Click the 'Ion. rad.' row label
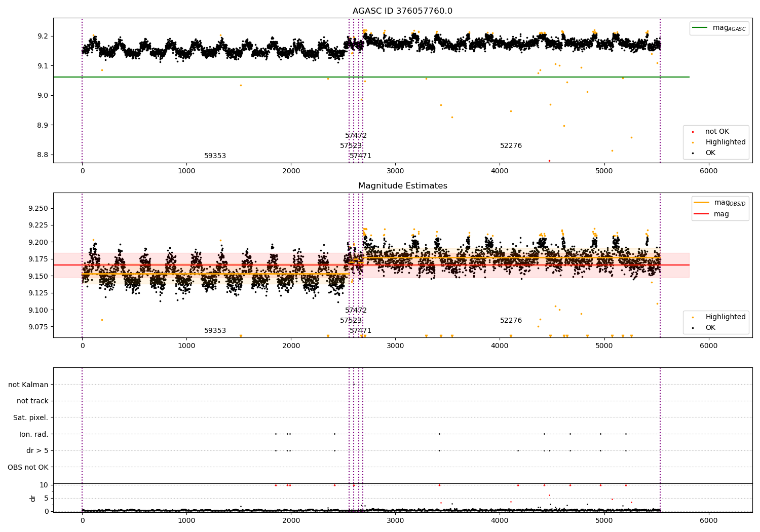Image resolution: width=760 pixels, height=532 pixels. click(x=34, y=435)
